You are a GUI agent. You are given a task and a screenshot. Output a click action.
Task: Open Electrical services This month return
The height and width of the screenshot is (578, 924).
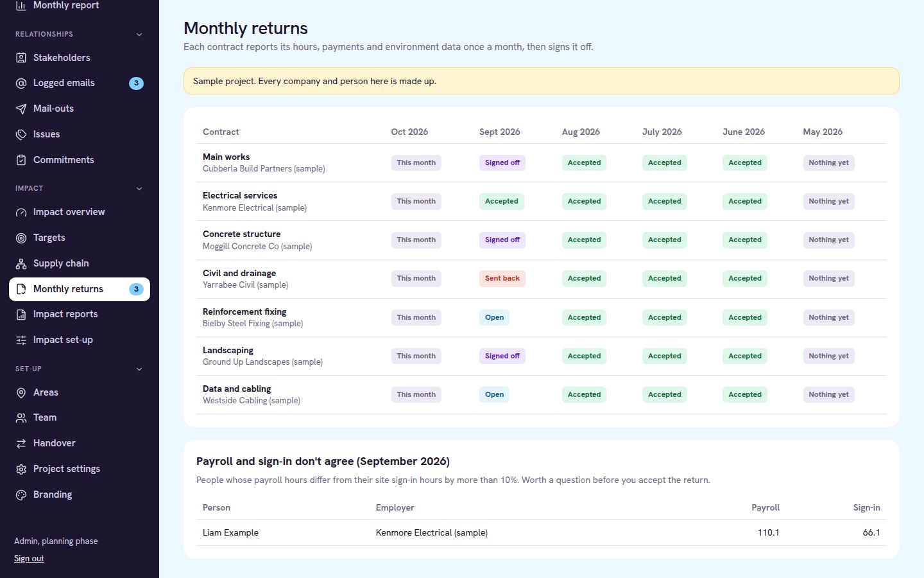(x=416, y=202)
